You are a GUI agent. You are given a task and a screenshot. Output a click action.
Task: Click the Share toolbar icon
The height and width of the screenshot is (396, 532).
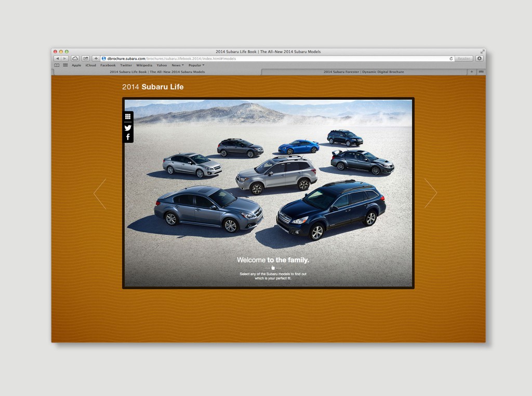pyautogui.click(x=86, y=59)
